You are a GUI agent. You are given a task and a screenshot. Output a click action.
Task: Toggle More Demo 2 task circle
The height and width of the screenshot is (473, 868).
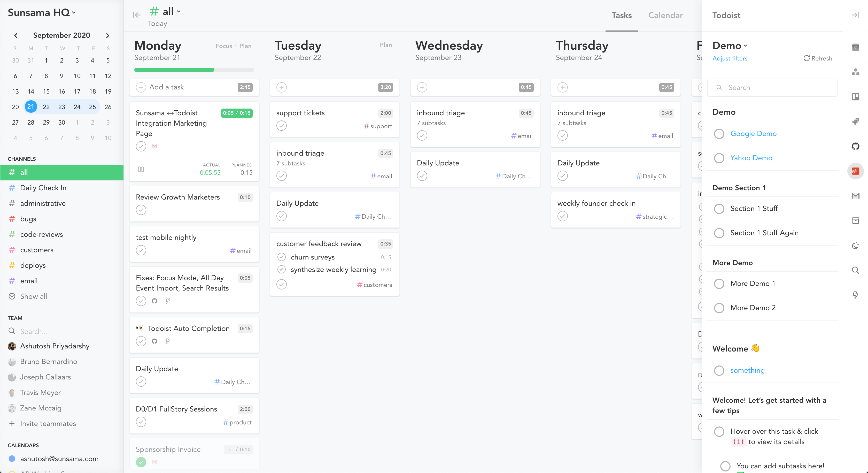[719, 308]
